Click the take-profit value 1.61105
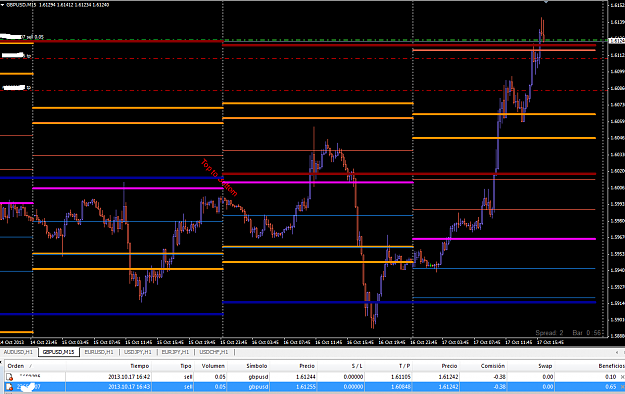The width and height of the screenshot is (625, 394). tap(401, 377)
